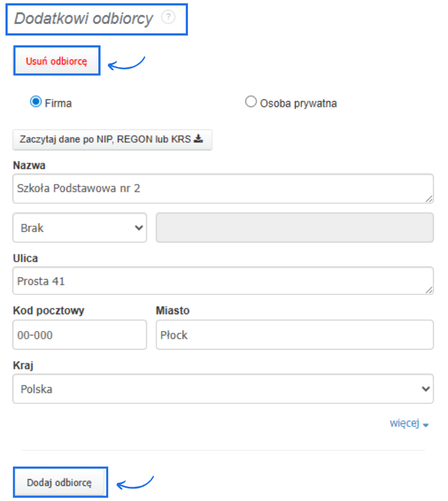Viewport: 448px width, 501px height.
Task: Click the Dodatkowi odbiorcy heading
Action: [84, 19]
